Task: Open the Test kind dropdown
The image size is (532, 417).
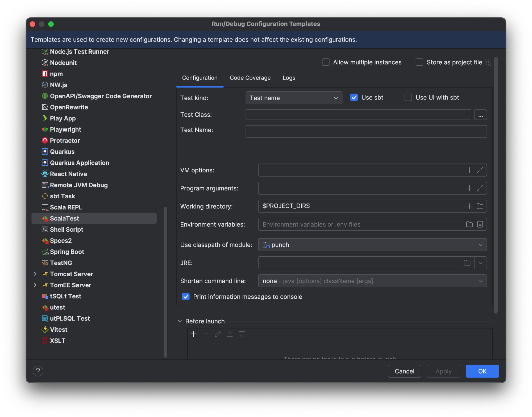Action: (294, 98)
